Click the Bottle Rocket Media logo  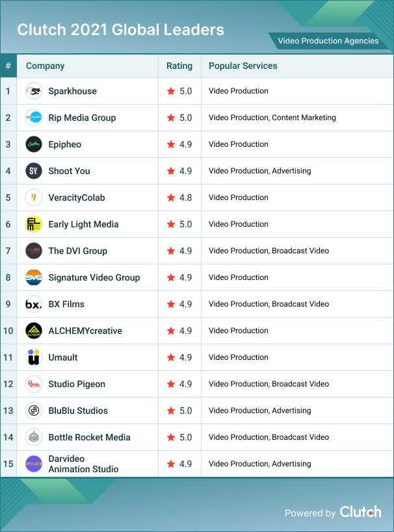tap(34, 437)
